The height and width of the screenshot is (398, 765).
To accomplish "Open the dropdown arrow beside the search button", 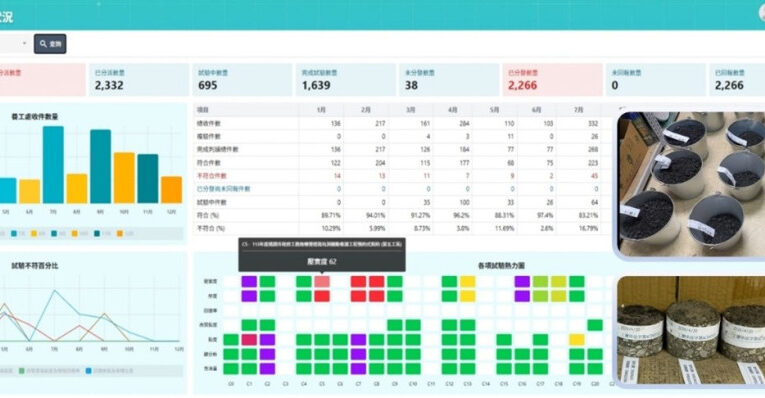I will point(24,43).
